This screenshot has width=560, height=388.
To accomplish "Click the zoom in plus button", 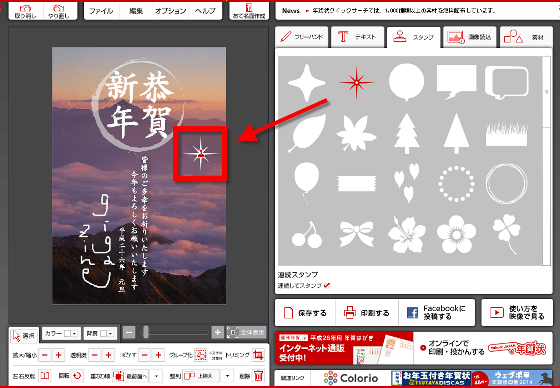I will click(x=217, y=333).
